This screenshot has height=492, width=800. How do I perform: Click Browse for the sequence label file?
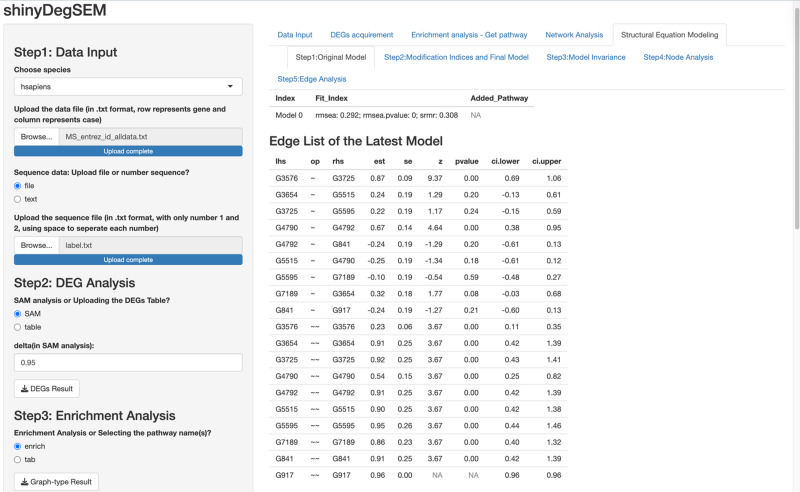coord(36,245)
